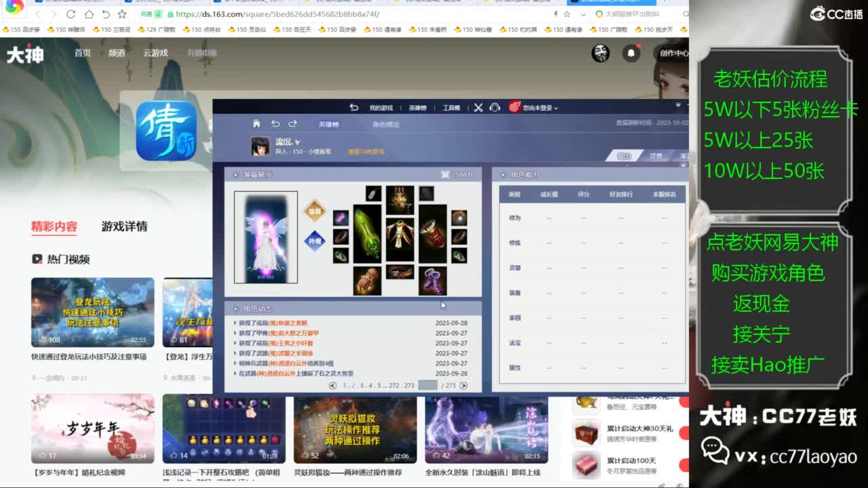Inspect the green ring slot left of gloves

tap(340, 256)
